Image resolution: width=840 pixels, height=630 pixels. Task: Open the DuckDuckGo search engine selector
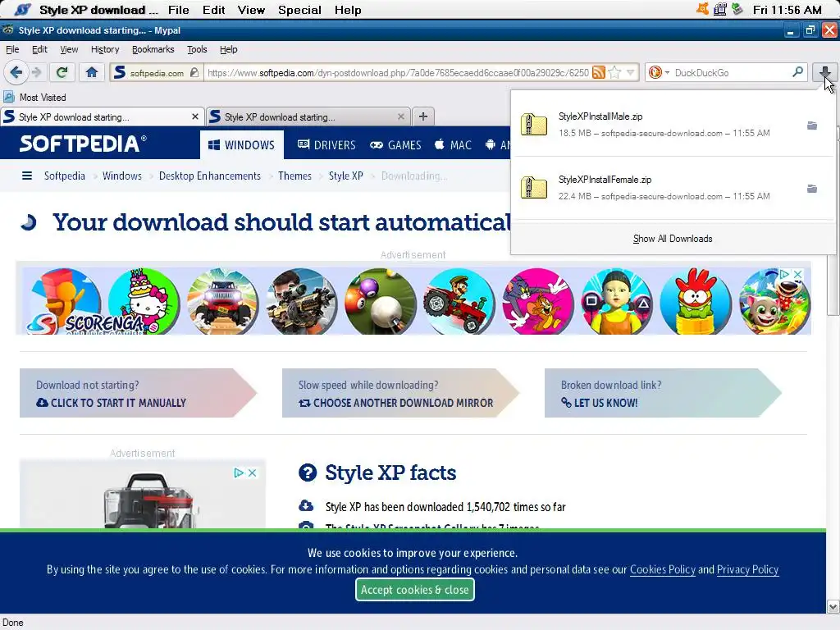click(659, 72)
